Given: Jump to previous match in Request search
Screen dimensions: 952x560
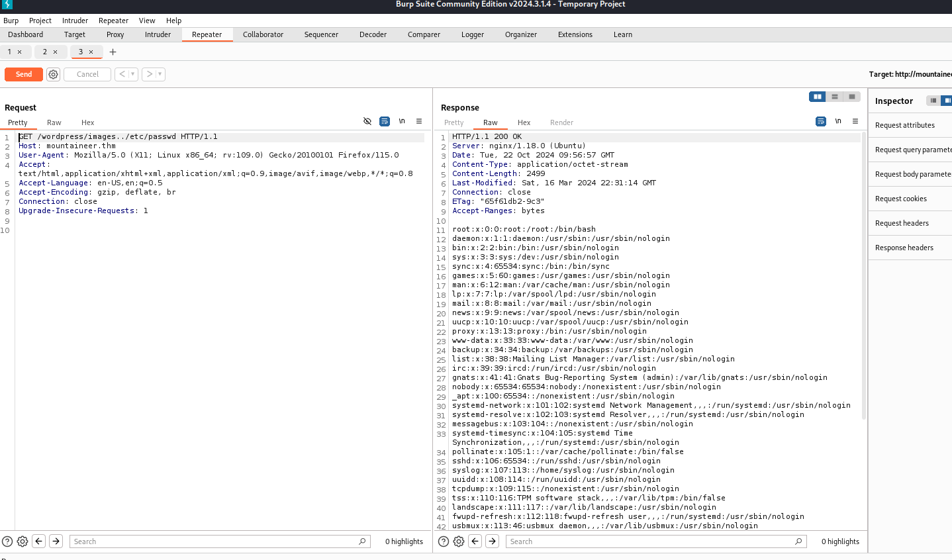Looking at the screenshot, I should point(39,541).
